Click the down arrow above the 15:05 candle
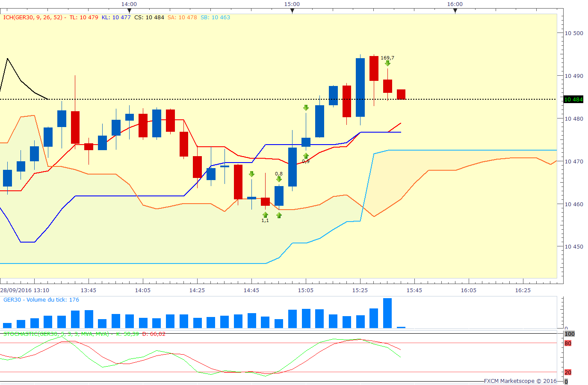The image size is (588, 385). (x=306, y=108)
